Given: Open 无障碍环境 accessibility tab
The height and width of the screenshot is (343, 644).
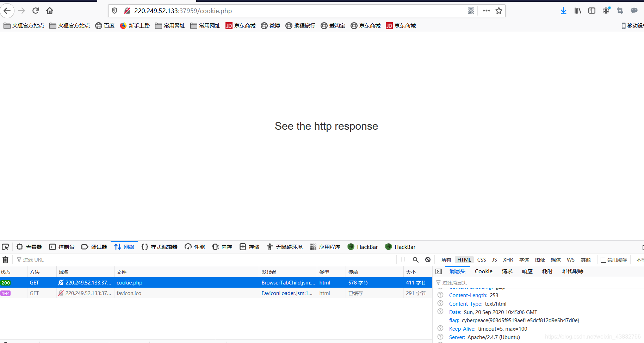Looking at the screenshot, I should [285, 247].
